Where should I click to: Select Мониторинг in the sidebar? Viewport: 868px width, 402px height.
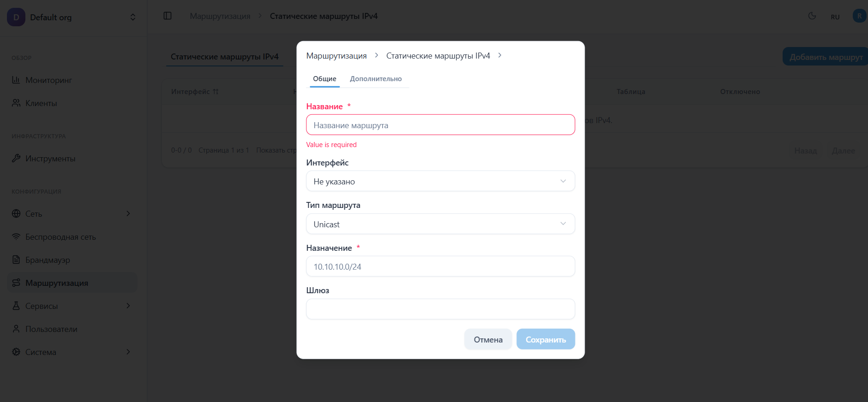click(48, 80)
